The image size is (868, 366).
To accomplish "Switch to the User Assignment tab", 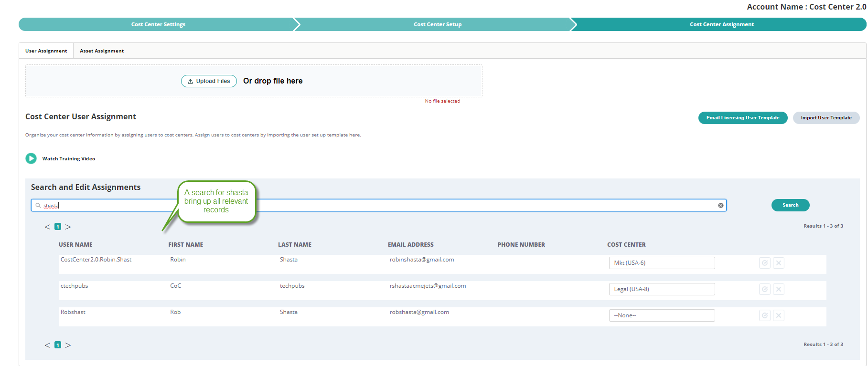I will pyautogui.click(x=46, y=51).
